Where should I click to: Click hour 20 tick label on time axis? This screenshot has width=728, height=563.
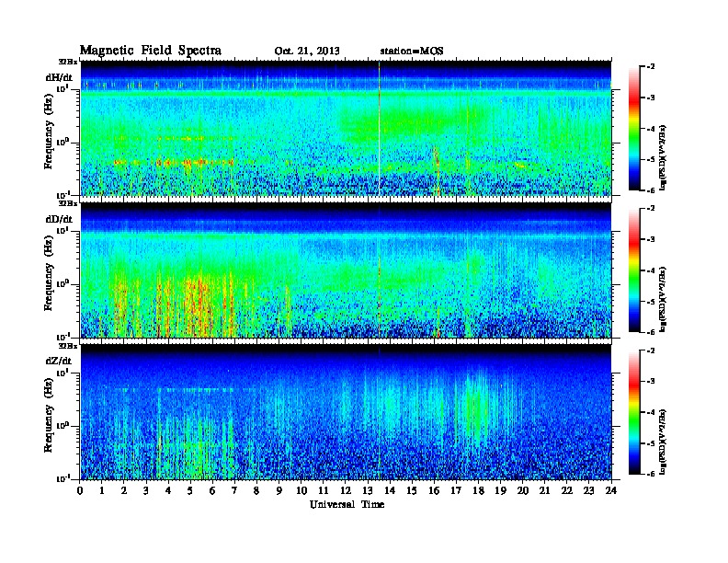click(x=523, y=490)
